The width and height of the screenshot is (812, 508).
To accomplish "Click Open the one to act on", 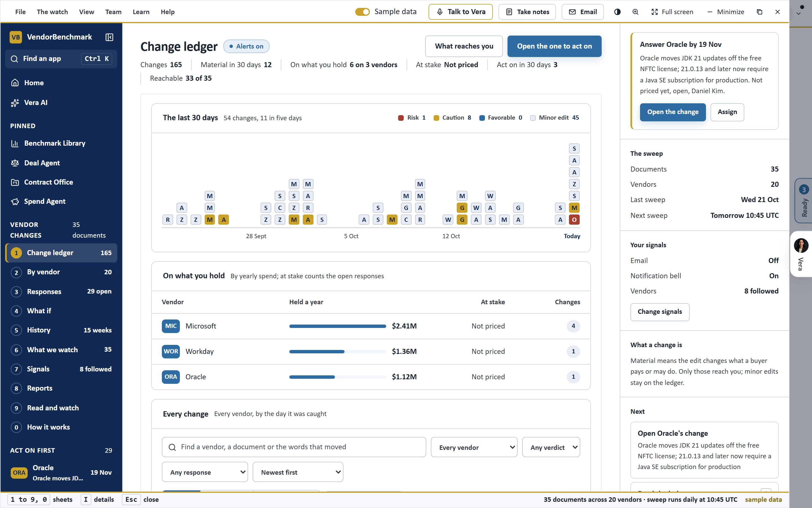I will pos(554,46).
